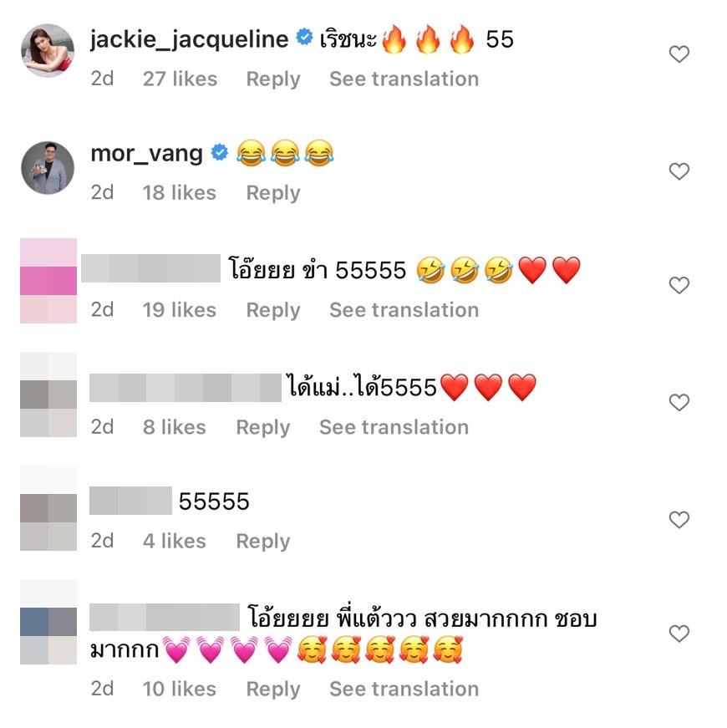Click mor_vang's blue verified badge
Viewport: 727px width, 728px height.
click(220, 152)
